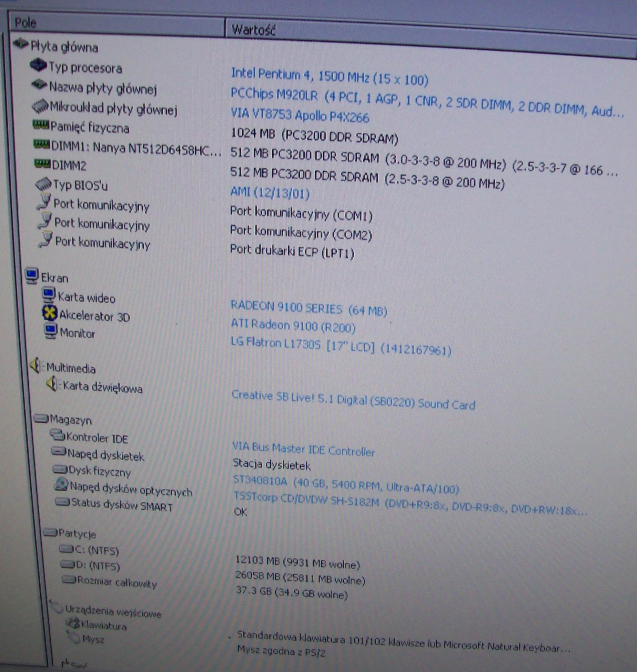Click the monitor icon beside Karta wideo

click(x=49, y=295)
